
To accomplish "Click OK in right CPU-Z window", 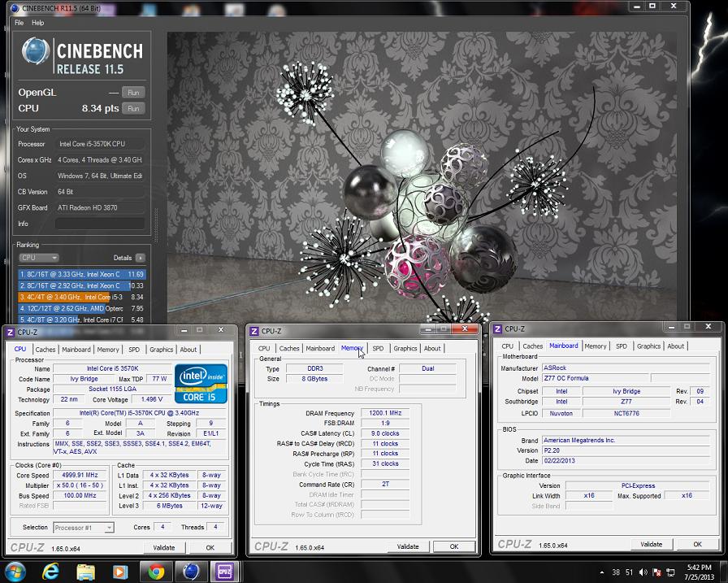I will (697, 544).
